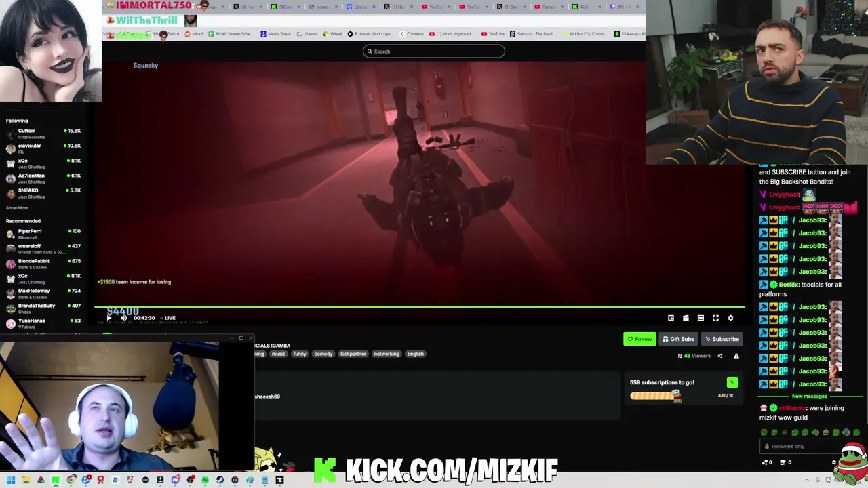Switch to the Remember browser tab
This screenshot has height=488, width=868.
[547, 7]
